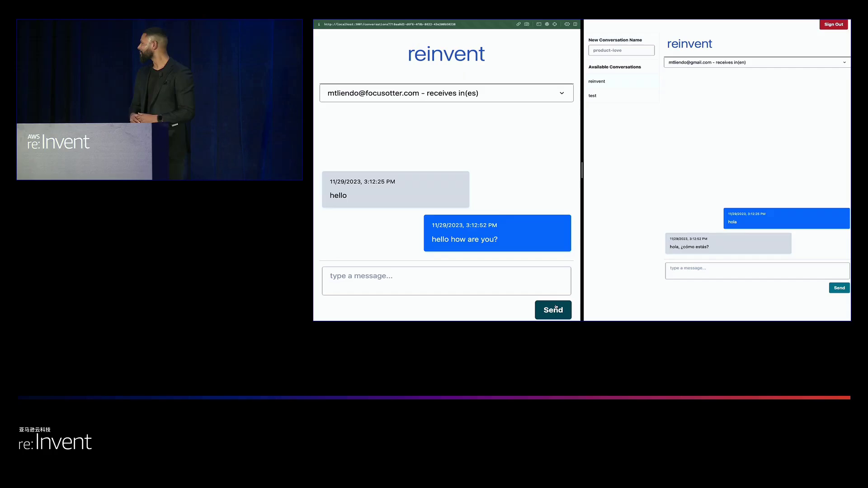Viewport: 868px width, 488px height.
Task: Toggle the split view panel icon
Action: pos(575,24)
